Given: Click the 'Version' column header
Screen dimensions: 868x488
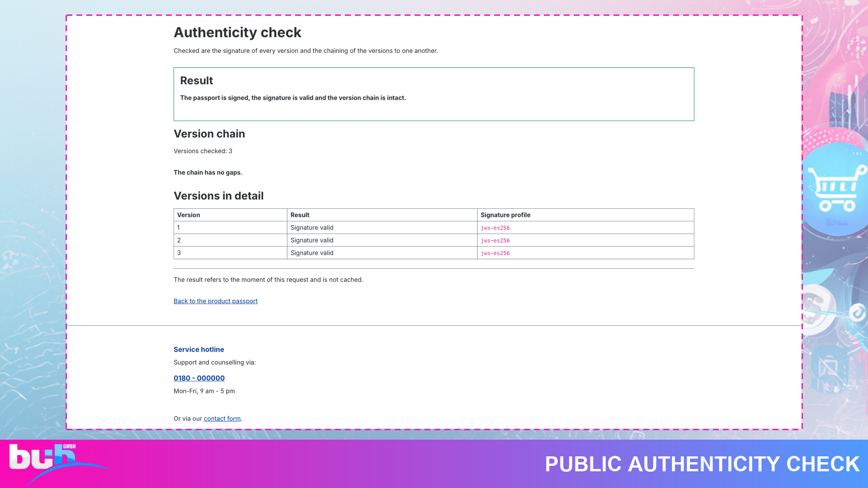Looking at the screenshot, I should pyautogui.click(x=231, y=215).
